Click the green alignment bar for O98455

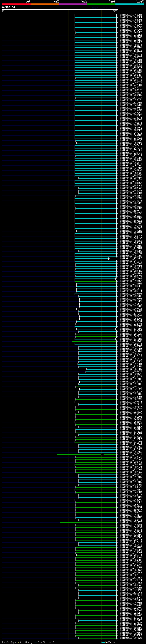click(x=96, y=281)
